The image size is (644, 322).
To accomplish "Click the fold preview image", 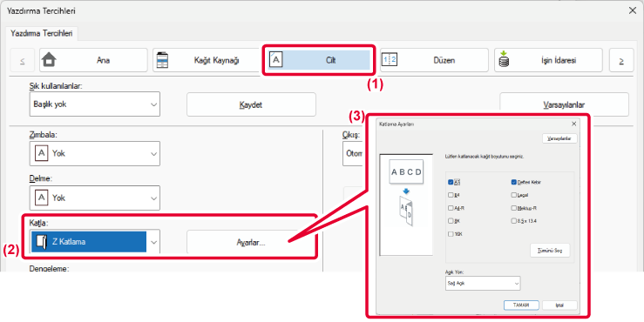I will pyautogui.click(x=406, y=205).
